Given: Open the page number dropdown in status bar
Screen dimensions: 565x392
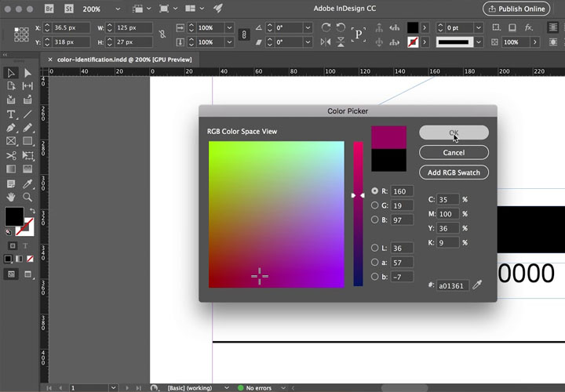Looking at the screenshot, I should [x=114, y=387].
